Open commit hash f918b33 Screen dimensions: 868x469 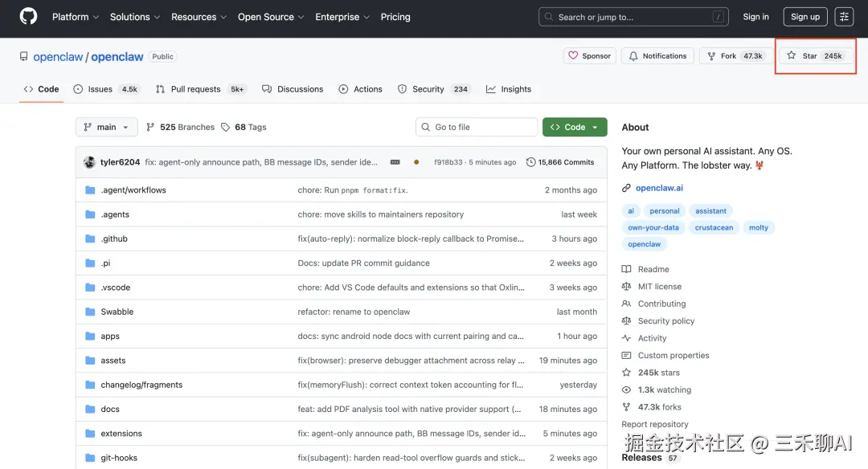pyautogui.click(x=448, y=162)
